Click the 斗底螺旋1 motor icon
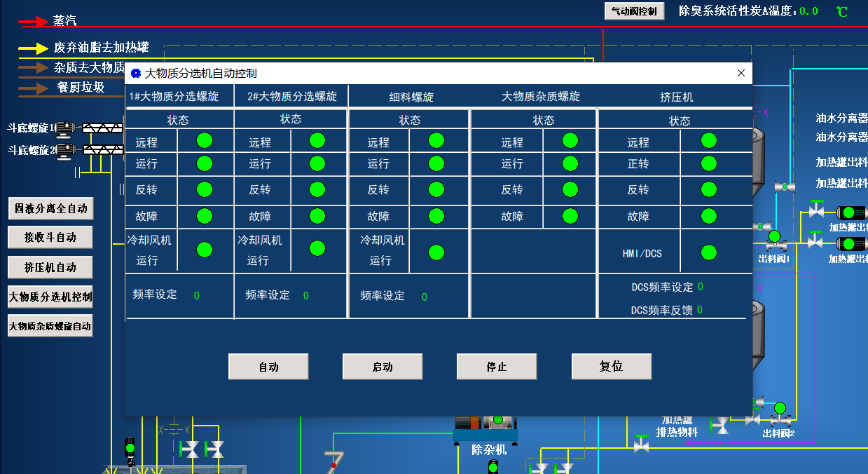The width and height of the screenshot is (868, 474). click(65, 128)
